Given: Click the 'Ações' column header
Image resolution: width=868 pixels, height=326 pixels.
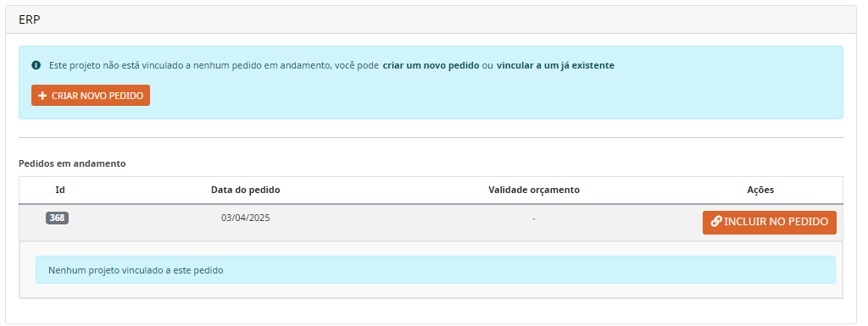Looking at the screenshot, I should pos(760,190).
